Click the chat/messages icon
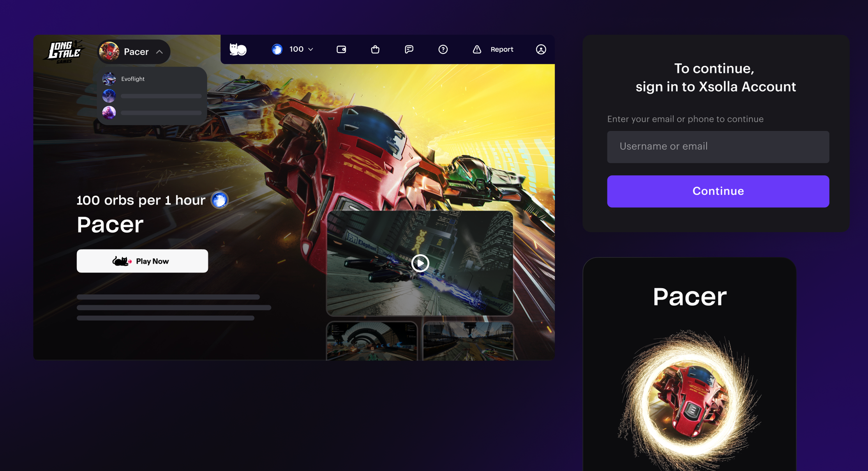Viewport: 868px width, 471px height. 409,49
